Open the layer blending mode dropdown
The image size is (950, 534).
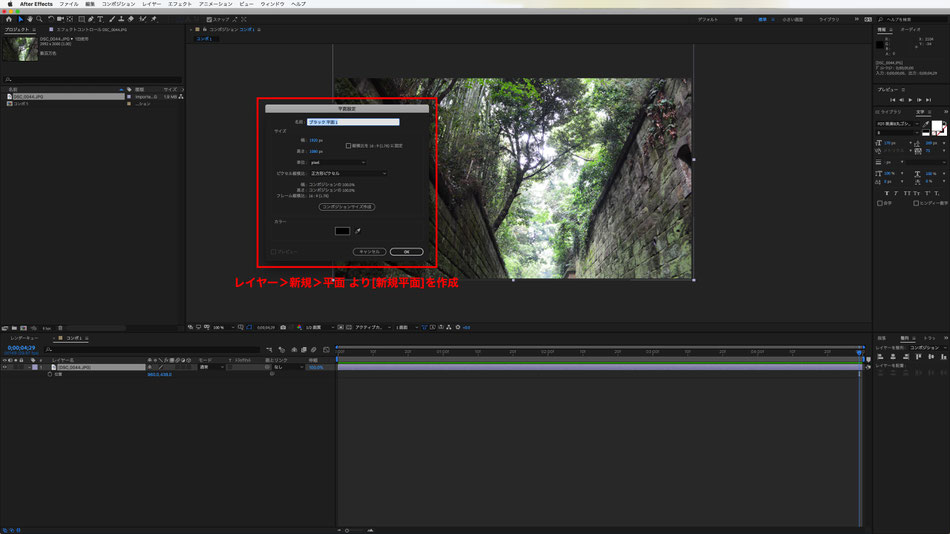[x=212, y=367]
